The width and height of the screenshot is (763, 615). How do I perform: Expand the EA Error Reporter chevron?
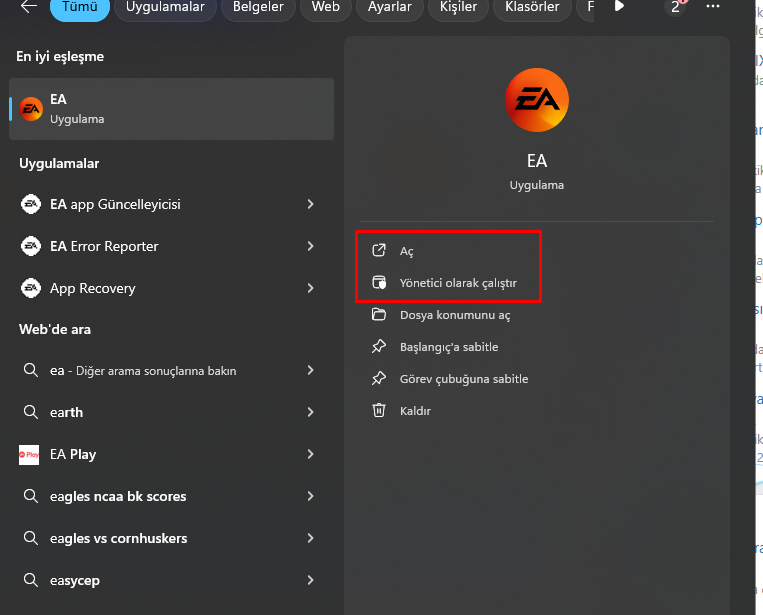(x=311, y=246)
